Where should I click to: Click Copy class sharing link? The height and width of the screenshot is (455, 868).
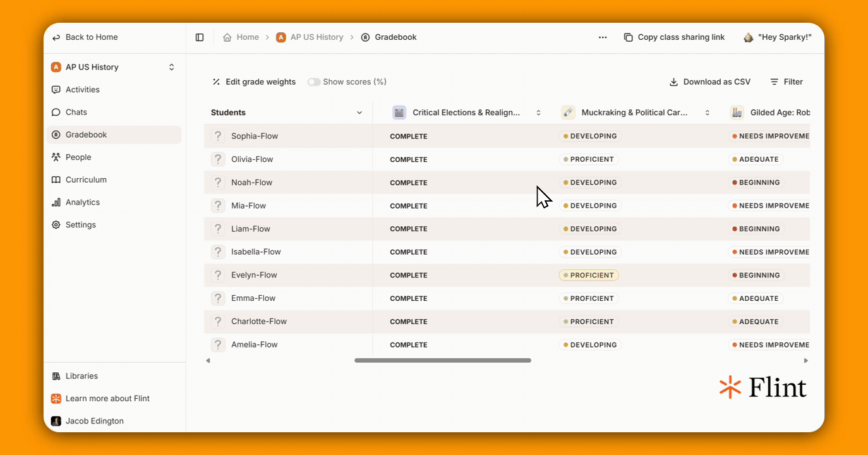point(674,37)
